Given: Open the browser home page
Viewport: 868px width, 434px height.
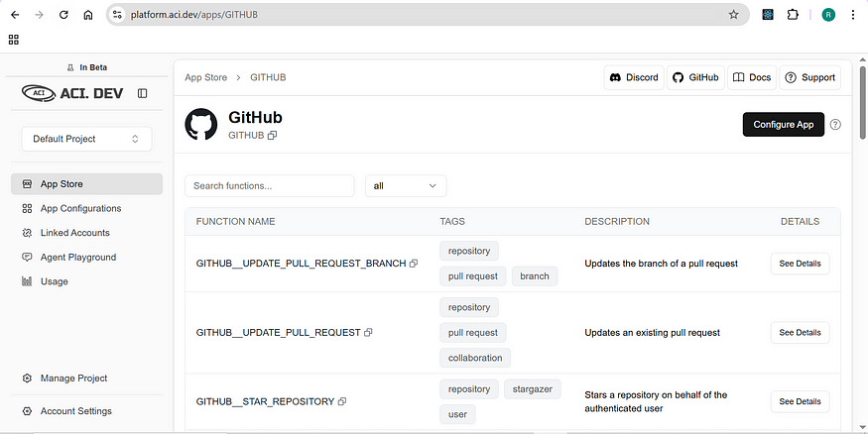Looking at the screenshot, I should [x=88, y=15].
